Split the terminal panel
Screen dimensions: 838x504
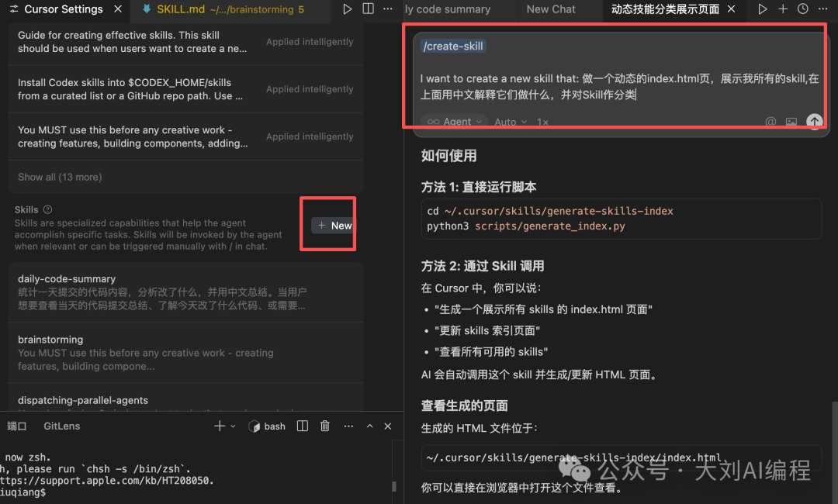coord(303,426)
